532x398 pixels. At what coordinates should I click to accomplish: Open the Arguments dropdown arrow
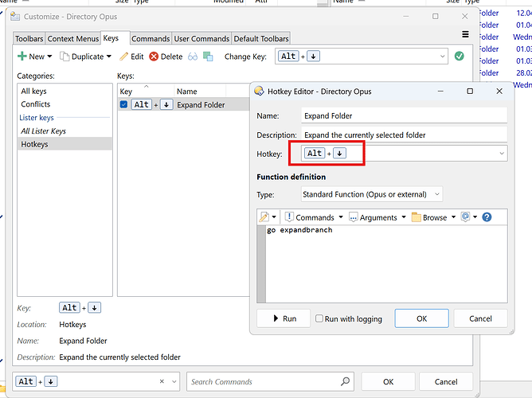404,217
